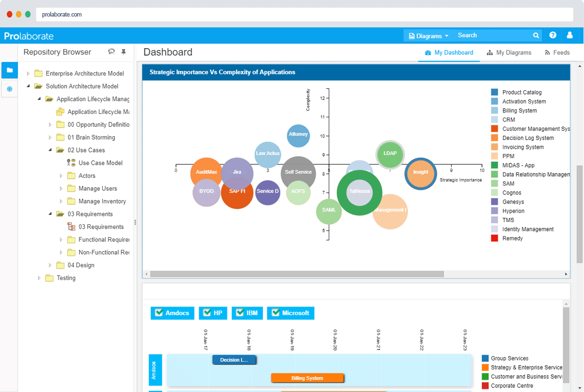Click the Remedy legend swatch

coord(494,239)
